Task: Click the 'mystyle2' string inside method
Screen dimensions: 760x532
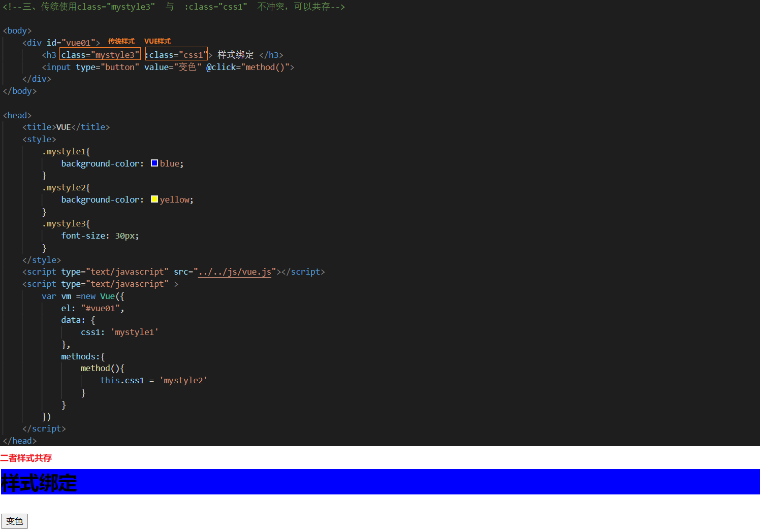Action: [x=183, y=381]
